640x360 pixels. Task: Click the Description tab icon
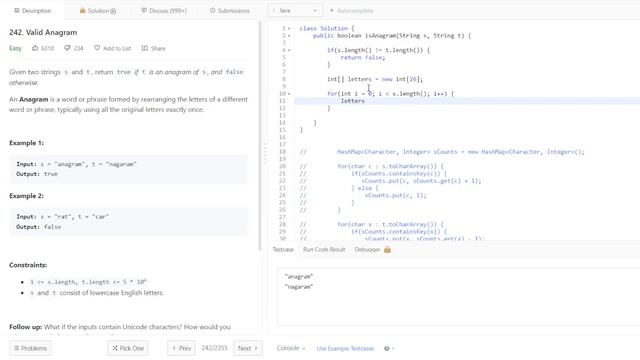(x=17, y=11)
